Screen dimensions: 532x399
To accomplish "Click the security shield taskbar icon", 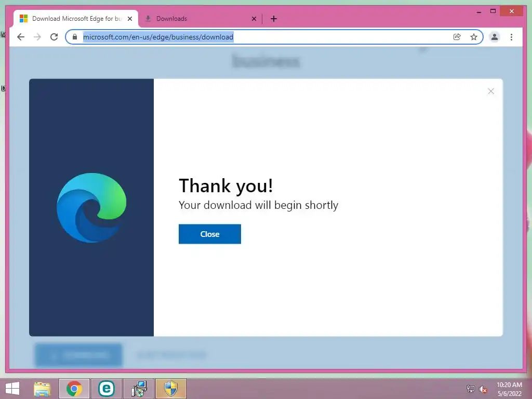I will (171, 389).
